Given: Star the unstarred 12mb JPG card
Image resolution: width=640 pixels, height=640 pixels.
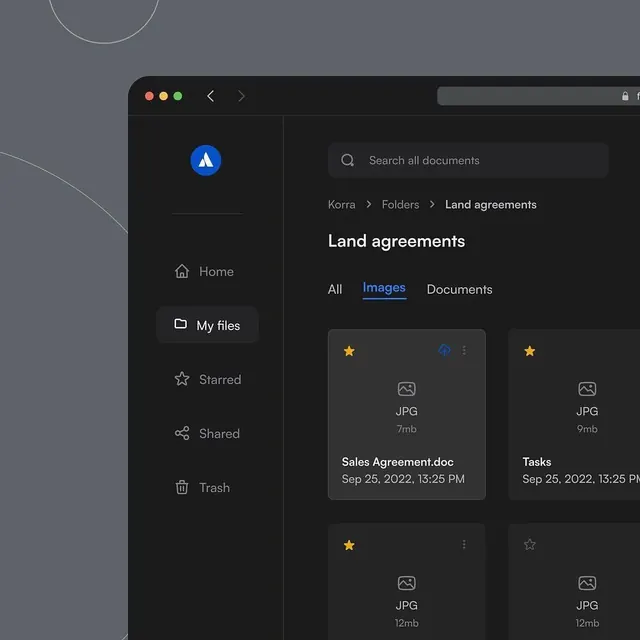Looking at the screenshot, I should pos(530,544).
